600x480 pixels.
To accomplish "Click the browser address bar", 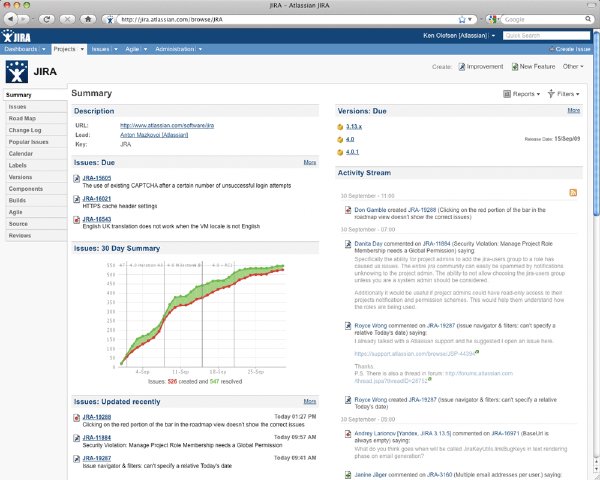I will (289, 19).
